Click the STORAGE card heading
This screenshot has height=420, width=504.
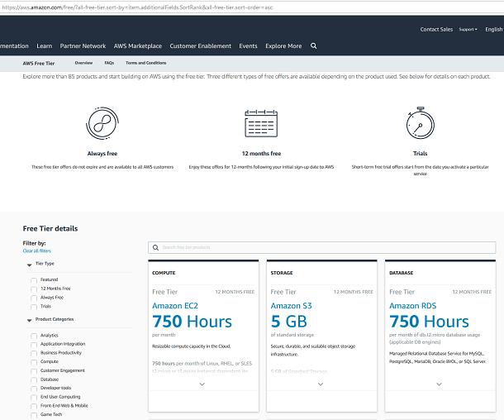click(282, 273)
